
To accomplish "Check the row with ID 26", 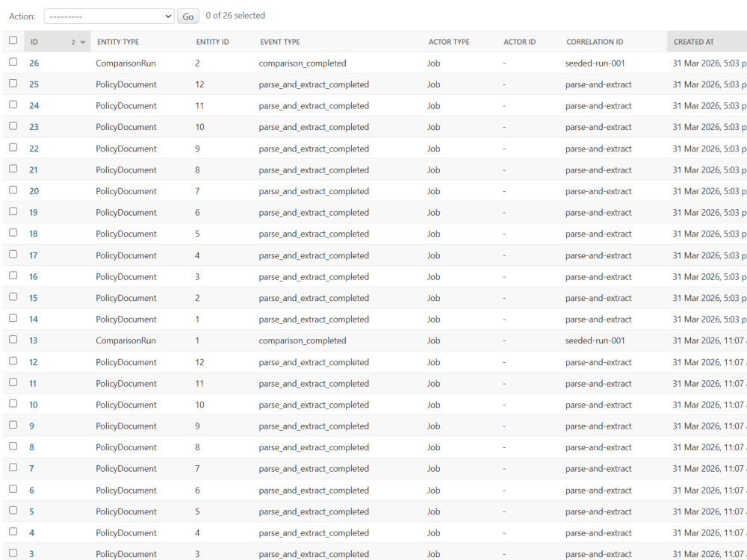I will [13, 62].
